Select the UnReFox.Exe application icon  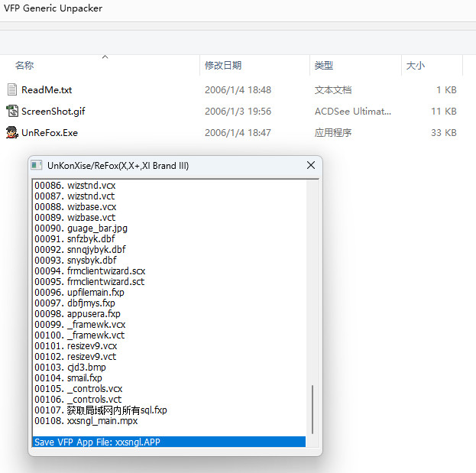tap(12, 132)
